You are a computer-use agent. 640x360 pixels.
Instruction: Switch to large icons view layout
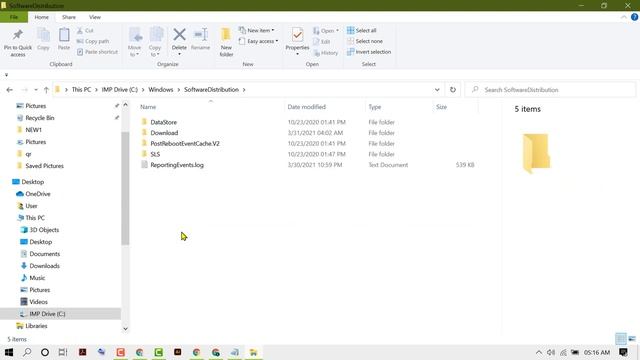coord(632,338)
